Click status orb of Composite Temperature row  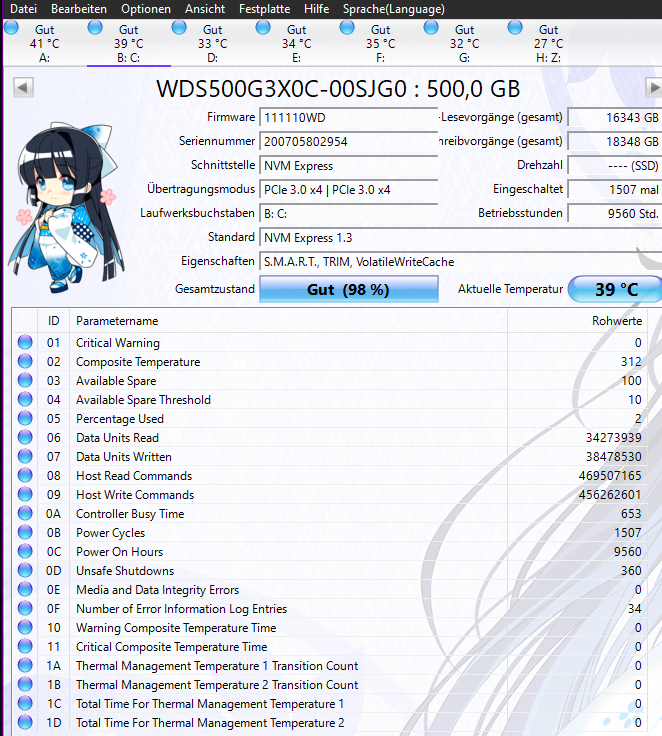point(25,361)
